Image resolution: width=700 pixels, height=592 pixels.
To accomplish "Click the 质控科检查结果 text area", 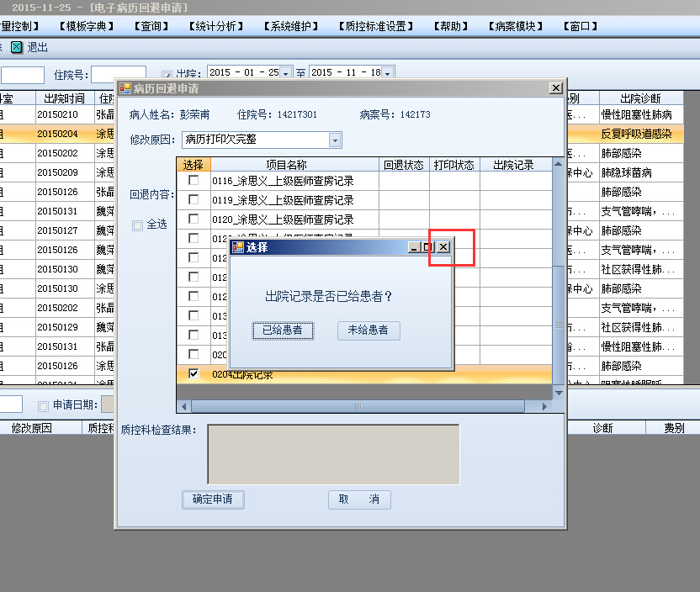I will tap(333, 454).
